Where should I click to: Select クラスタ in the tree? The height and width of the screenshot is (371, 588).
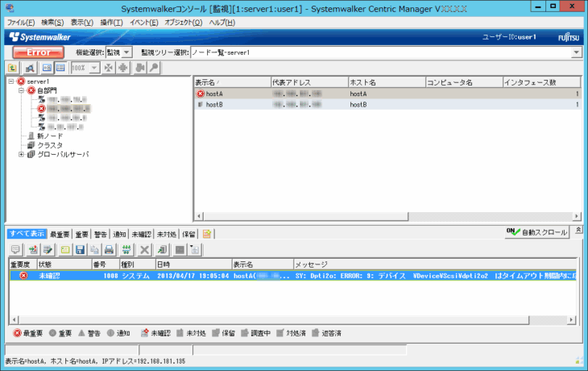point(49,145)
